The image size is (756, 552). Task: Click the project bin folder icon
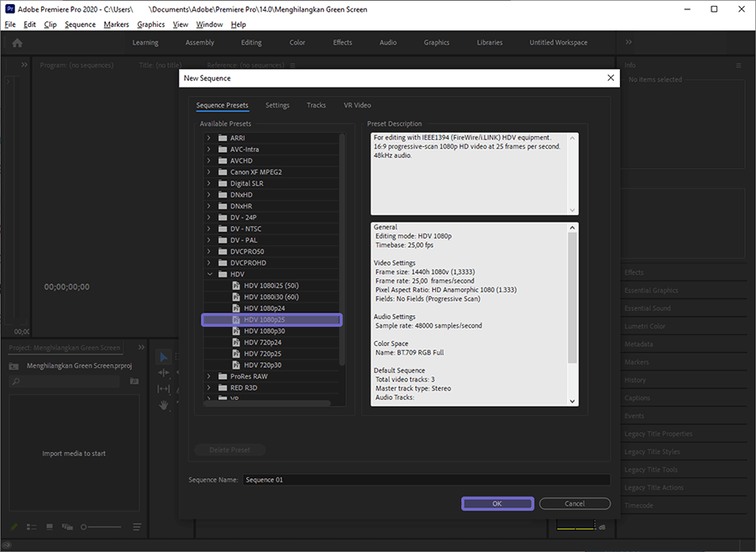point(14,366)
